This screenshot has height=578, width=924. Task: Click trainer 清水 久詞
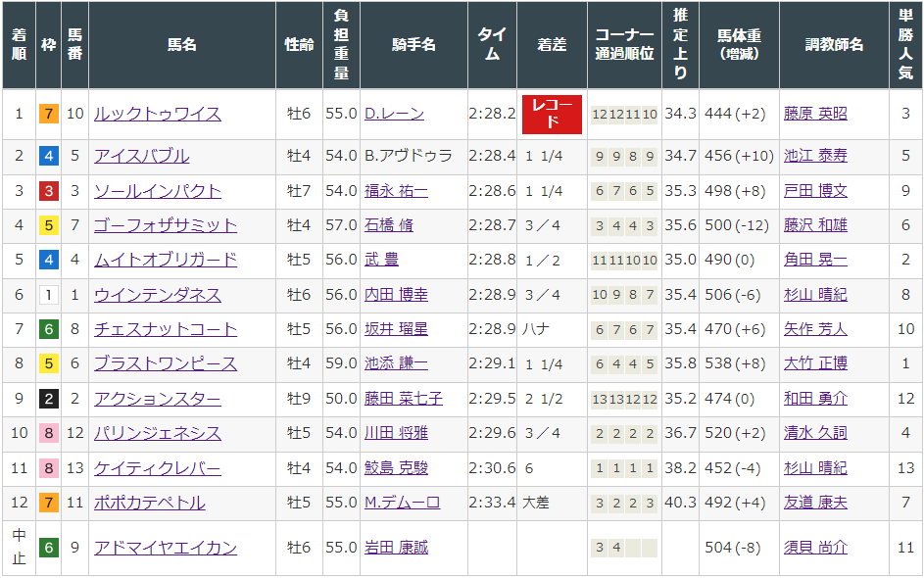click(815, 434)
